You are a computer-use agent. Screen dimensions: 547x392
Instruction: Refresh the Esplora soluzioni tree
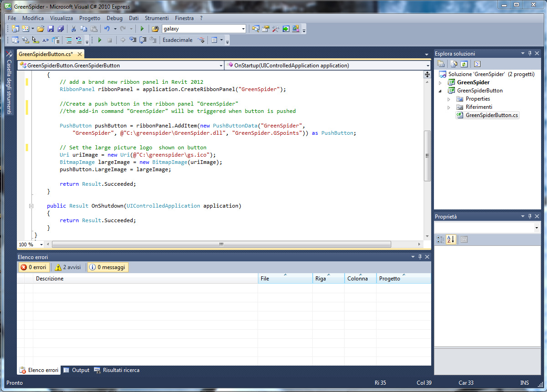[464, 64]
